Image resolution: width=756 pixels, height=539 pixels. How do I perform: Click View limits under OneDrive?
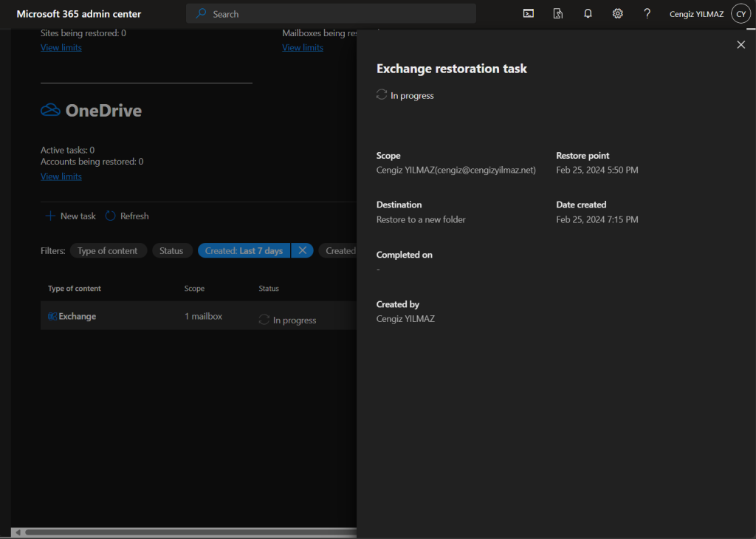[x=61, y=176]
